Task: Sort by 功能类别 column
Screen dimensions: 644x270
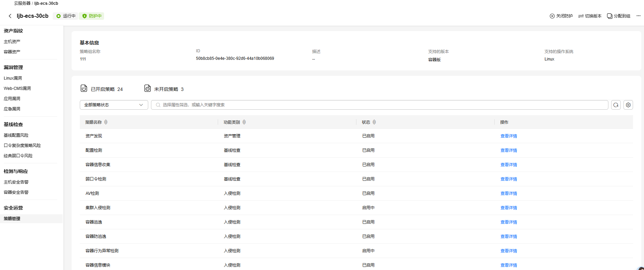Action: click(244, 122)
